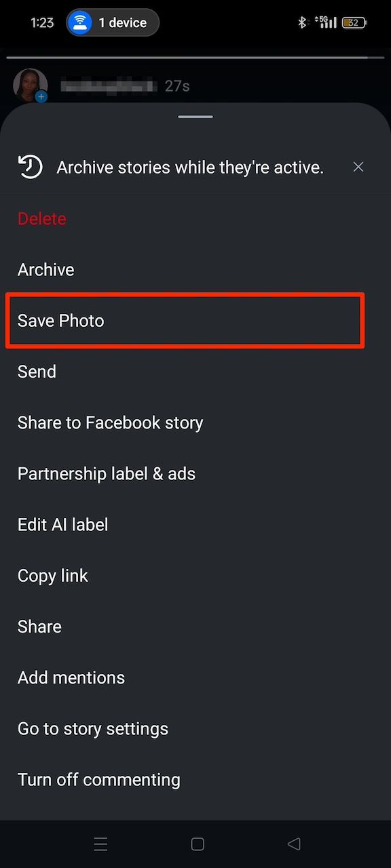Dismiss the archive stories tip
391x868 pixels.
pyautogui.click(x=358, y=167)
